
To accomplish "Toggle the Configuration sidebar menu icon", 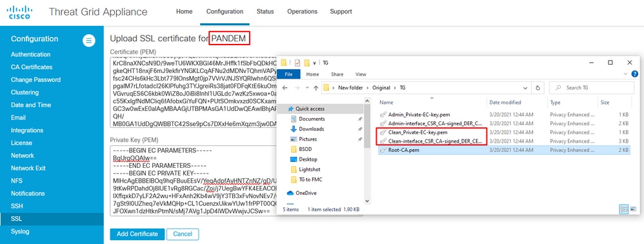I will (88, 40).
